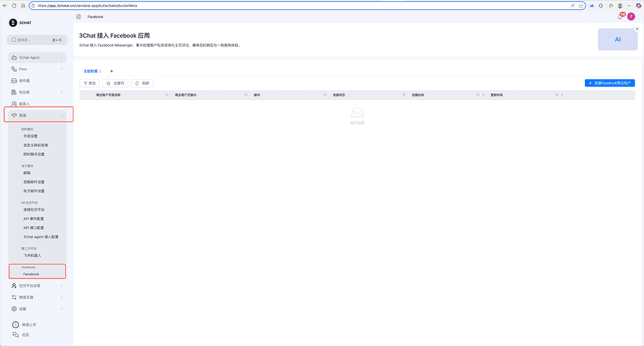644x346 pixels.
Task: Go back in the browser
Action: [x=5, y=6]
